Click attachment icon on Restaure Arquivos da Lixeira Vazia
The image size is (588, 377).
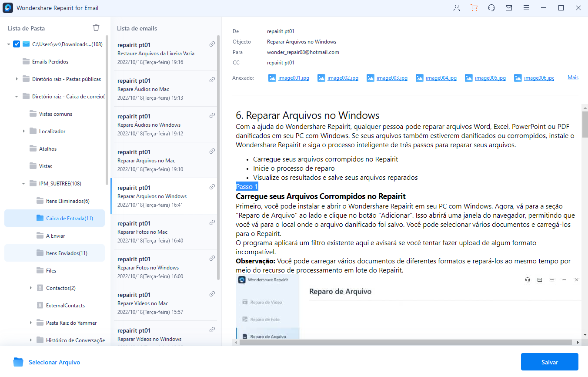(x=212, y=44)
